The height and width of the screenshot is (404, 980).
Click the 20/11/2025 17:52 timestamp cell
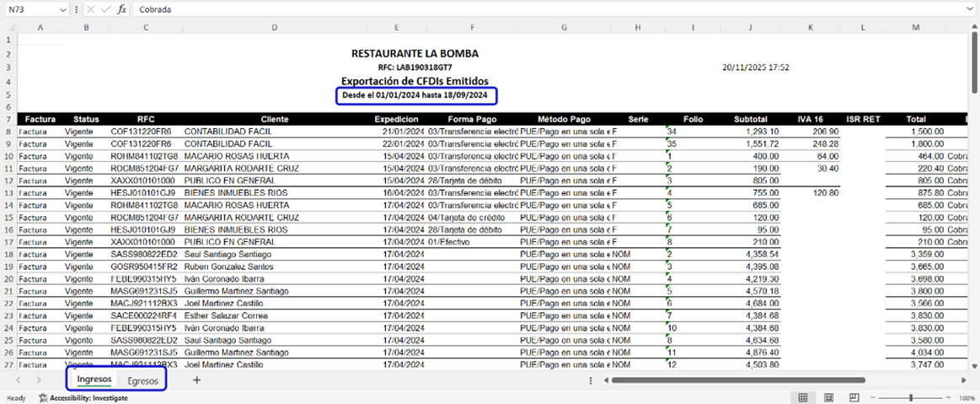(756, 67)
